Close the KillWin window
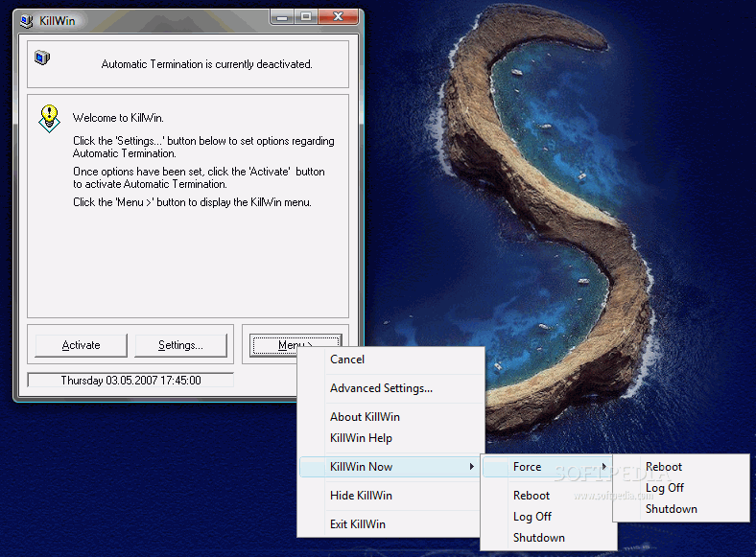Image resolution: width=756 pixels, height=557 pixels. tap(339, 17)
